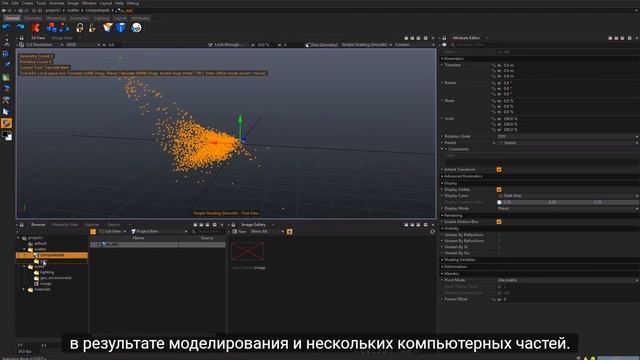
Task: Select the arrow pointer tool in left toolbar
Action: tap(6, 111)
